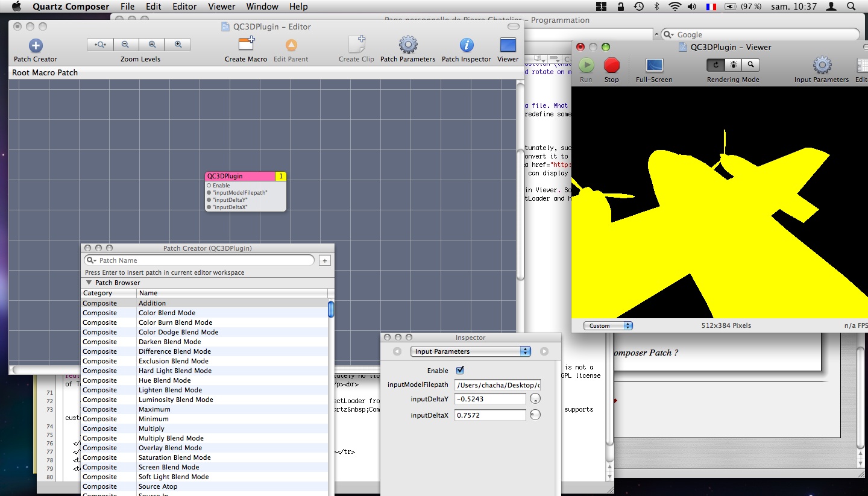Open Input Parameters dropdown in Inspector
Viewport: 868px width, 496px height.
point(471,351)
